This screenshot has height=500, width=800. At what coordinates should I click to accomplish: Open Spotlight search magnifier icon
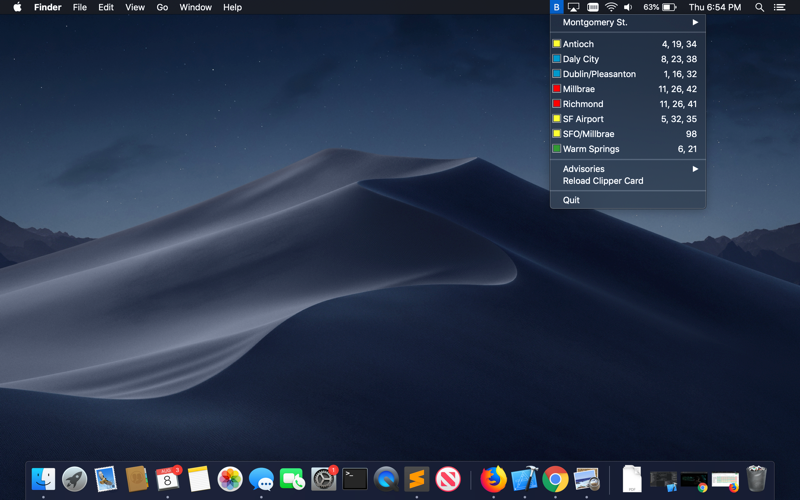(759, 7)
